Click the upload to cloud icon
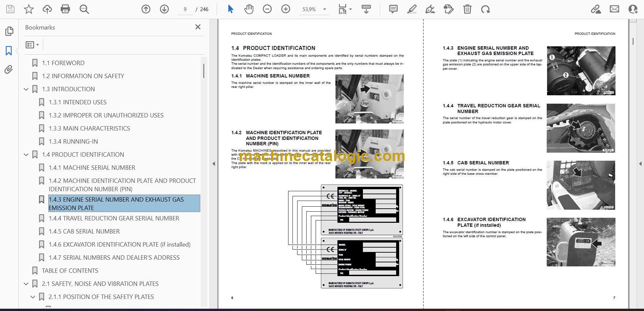The width and height of the screenshot is (644, 311). pos(47,9)
